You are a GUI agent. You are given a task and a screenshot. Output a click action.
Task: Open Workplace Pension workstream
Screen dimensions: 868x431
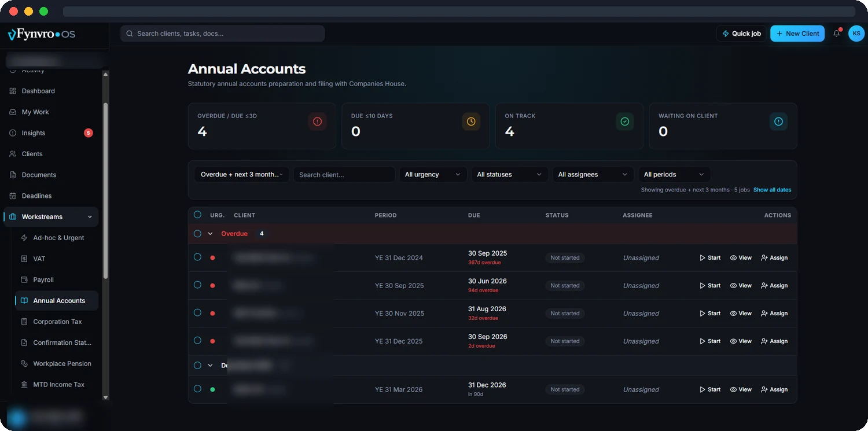coord(57,363)
